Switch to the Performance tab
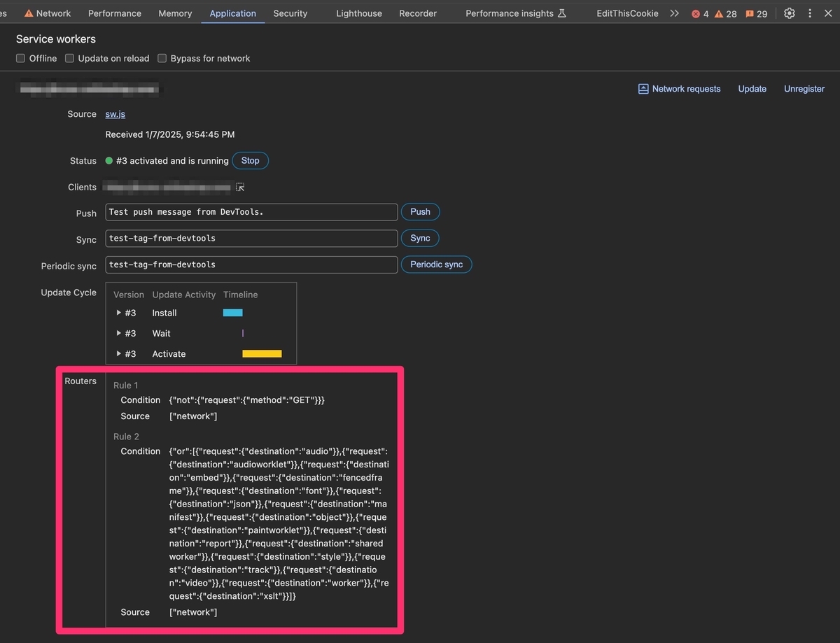 115,13
